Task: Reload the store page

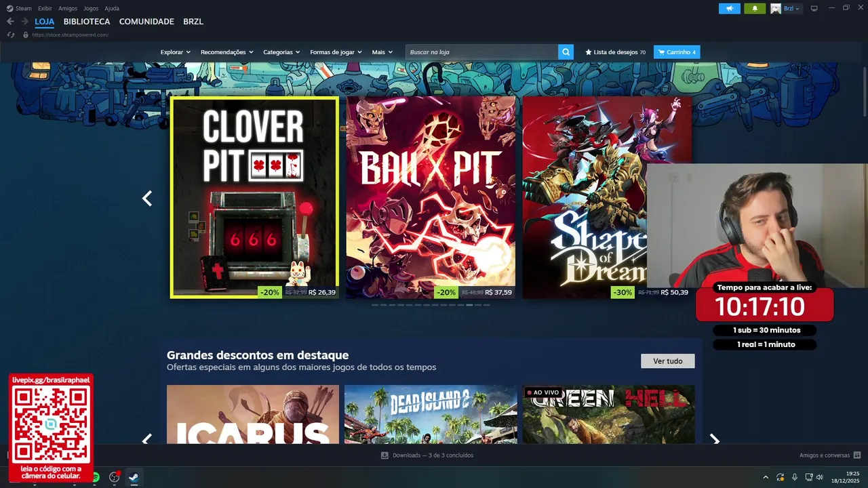Action: click(10, 35)
